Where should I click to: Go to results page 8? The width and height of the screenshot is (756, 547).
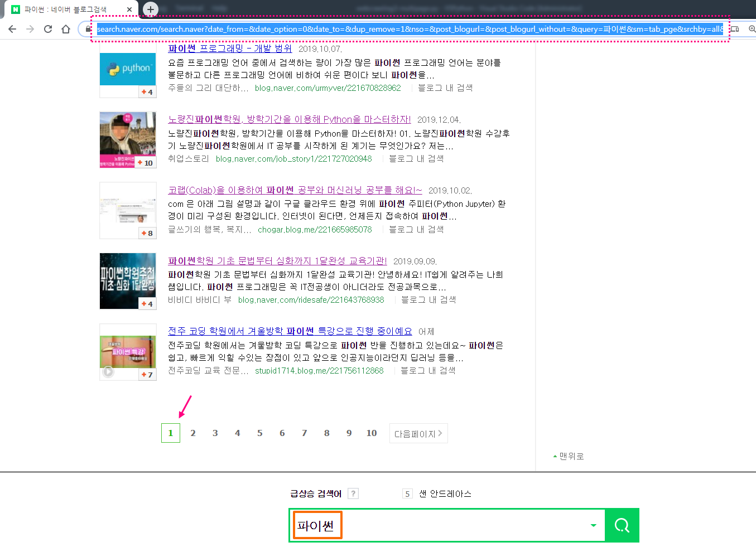click(x=327, y=433)
